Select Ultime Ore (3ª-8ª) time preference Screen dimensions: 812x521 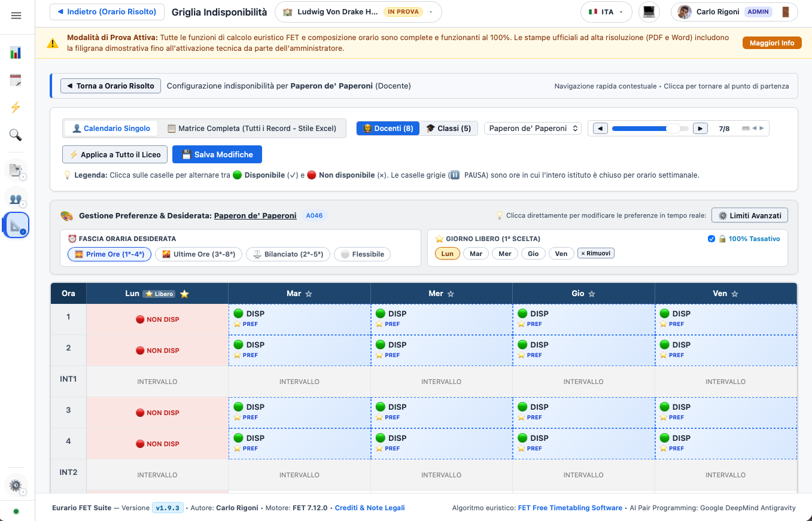point(199,254)
